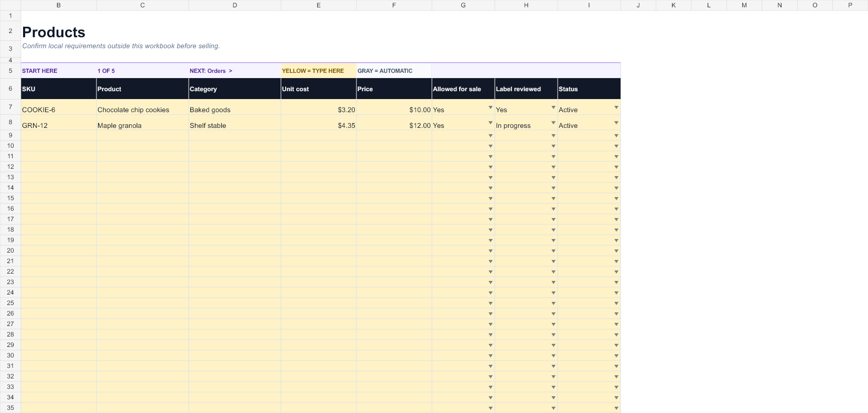Select column B header
This screenshot has width=868, height=413.
point(59,5)
